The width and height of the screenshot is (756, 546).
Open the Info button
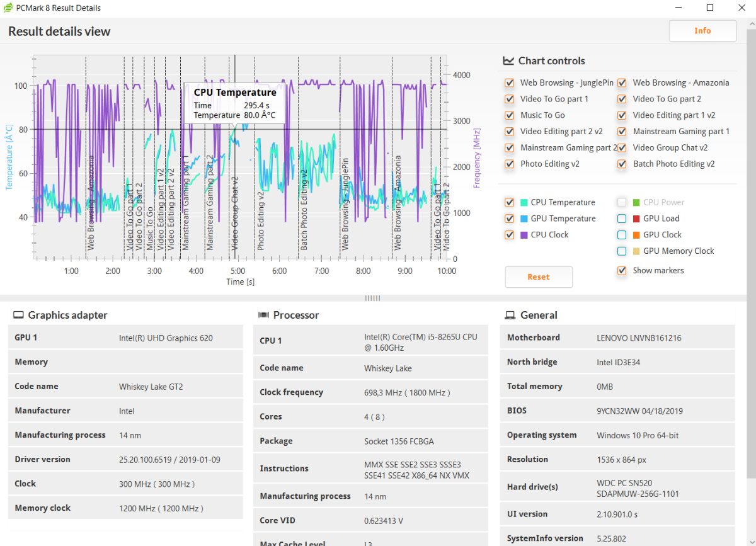(x=702, y=31)
